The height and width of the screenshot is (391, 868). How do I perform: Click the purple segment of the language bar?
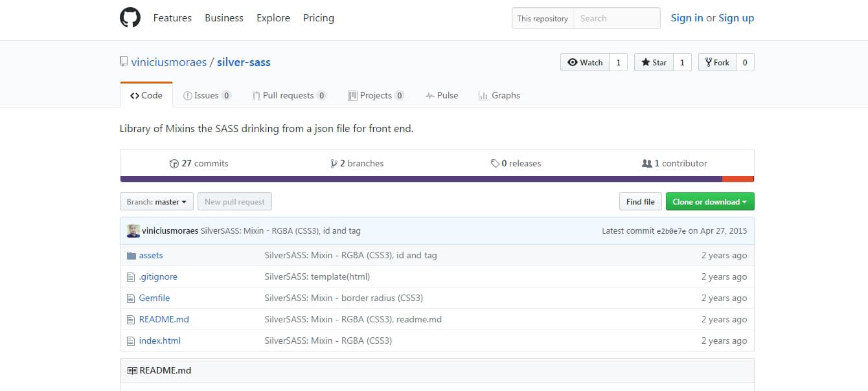[421, 179]
